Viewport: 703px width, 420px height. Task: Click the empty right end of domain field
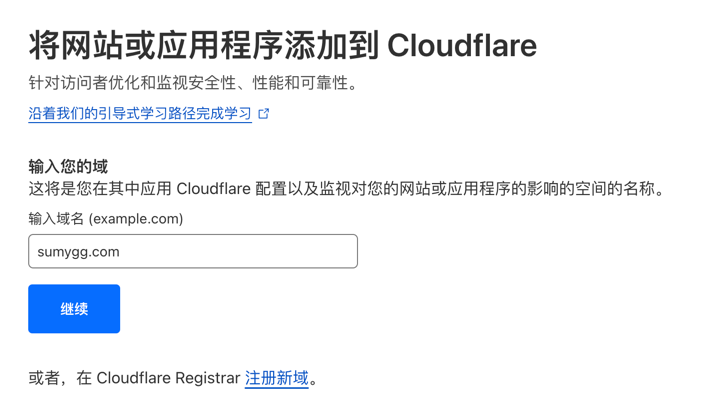click(320, 251)
